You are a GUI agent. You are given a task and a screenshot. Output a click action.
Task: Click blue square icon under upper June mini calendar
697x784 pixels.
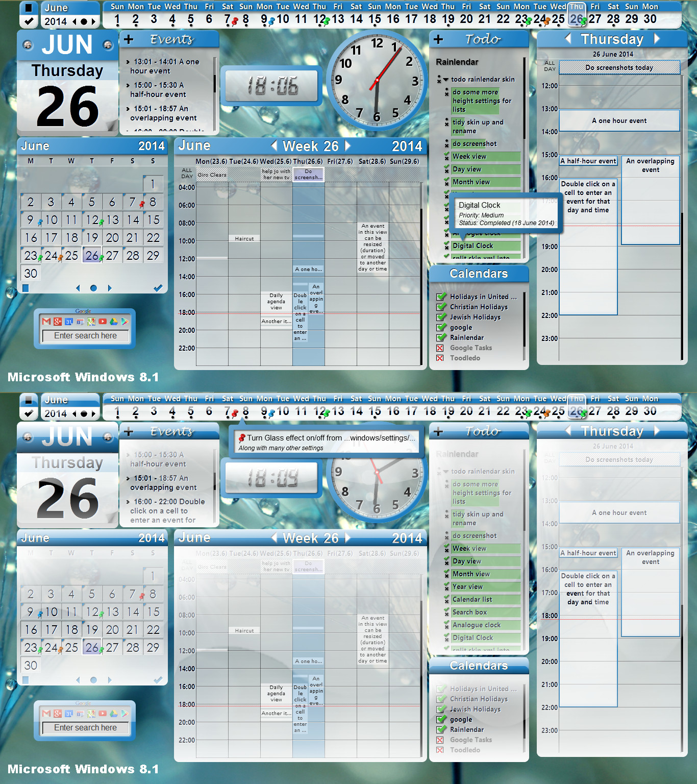coord(26,288)
